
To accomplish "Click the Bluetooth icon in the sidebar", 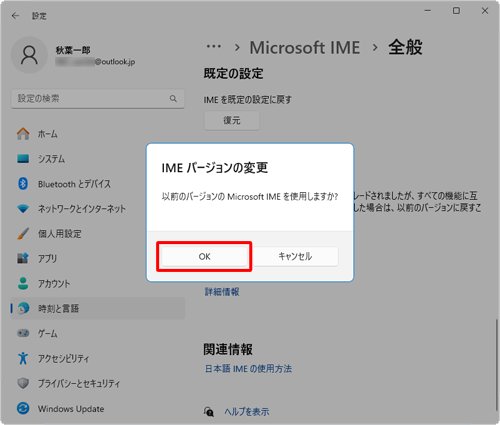I will (23, 184).
